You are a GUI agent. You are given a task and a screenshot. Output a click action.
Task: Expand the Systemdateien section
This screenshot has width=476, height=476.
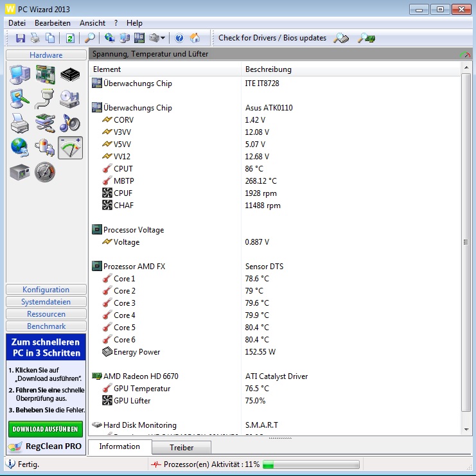point(46,302)
